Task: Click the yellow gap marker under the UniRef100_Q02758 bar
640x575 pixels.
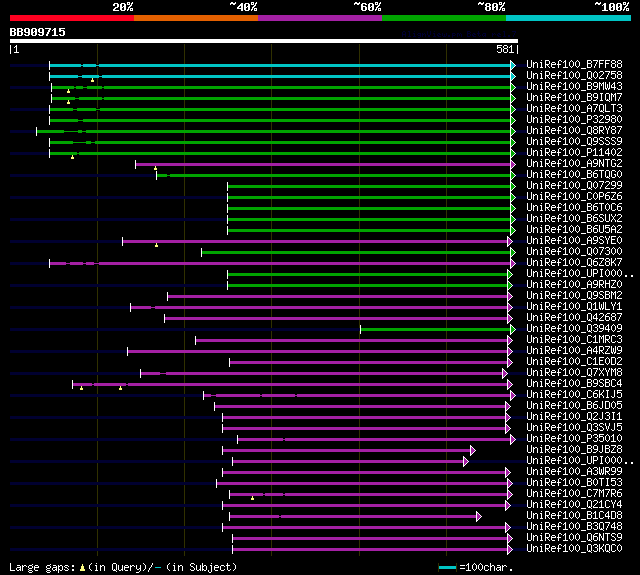Action: pos(93,80)
